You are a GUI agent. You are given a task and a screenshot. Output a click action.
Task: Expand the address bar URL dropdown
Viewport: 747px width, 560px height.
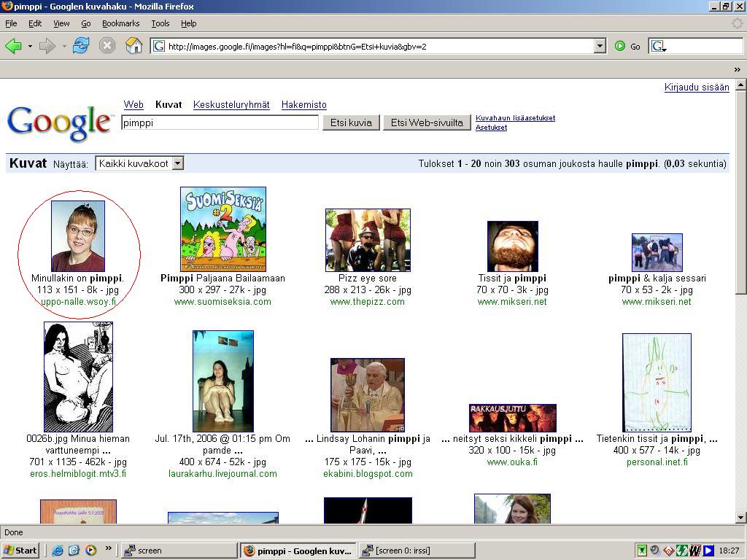(x=600, y=46)
